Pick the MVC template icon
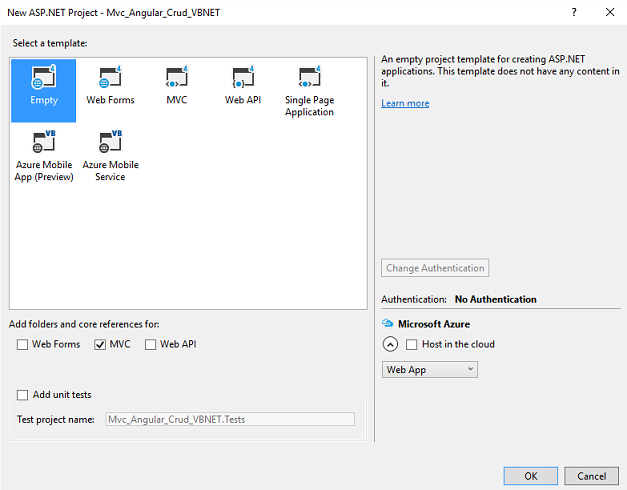627x490 pixels. (x=176, y=77)
